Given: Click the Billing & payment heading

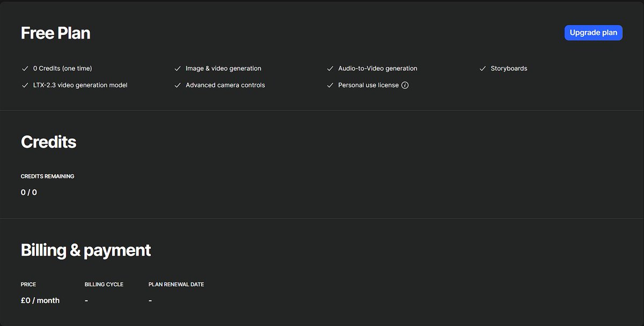Looking at the screenshot, I should (x=86, y=250).
